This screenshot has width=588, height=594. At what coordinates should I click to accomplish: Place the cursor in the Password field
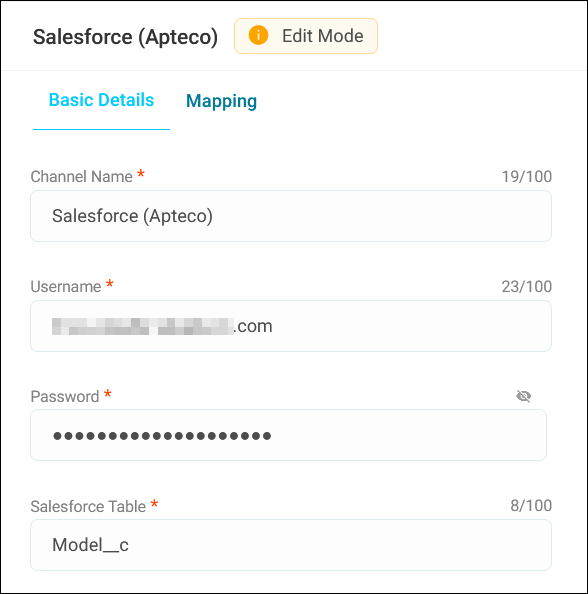tap(288, 435)
